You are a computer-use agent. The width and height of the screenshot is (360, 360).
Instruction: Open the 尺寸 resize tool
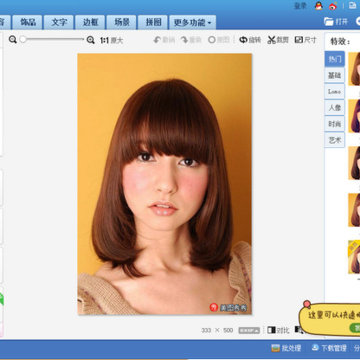[x=305, y=40]
